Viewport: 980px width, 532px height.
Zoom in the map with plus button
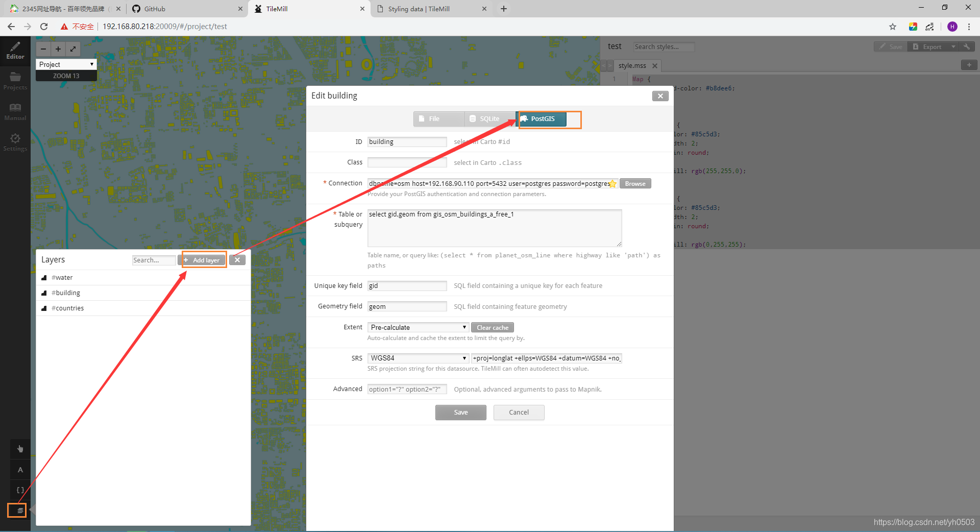tap(58, 49)
